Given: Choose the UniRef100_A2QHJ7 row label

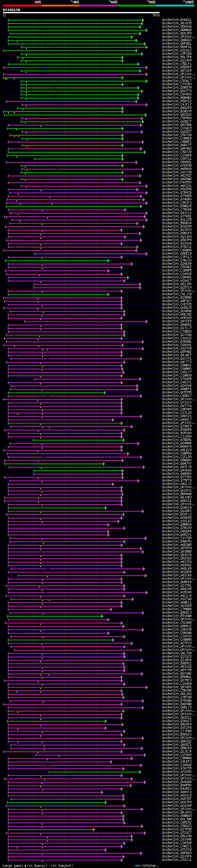Looking at the screenshot, I should click(177, 121).
